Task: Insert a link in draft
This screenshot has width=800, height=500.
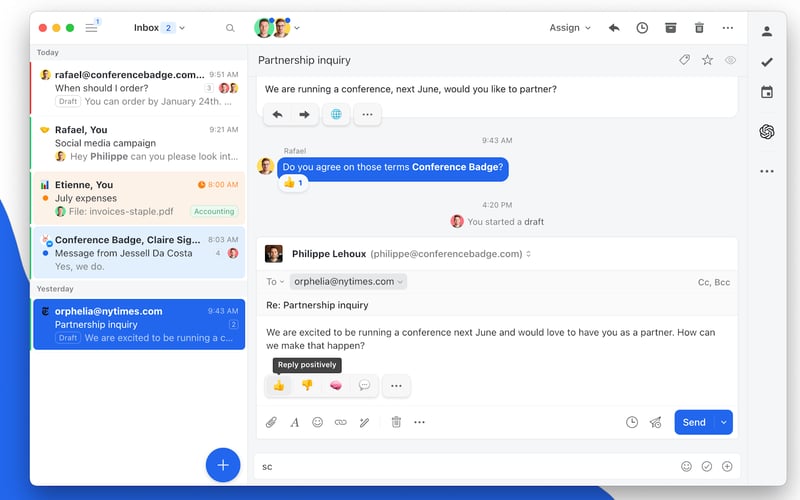Action: click(x=341, y=422)
